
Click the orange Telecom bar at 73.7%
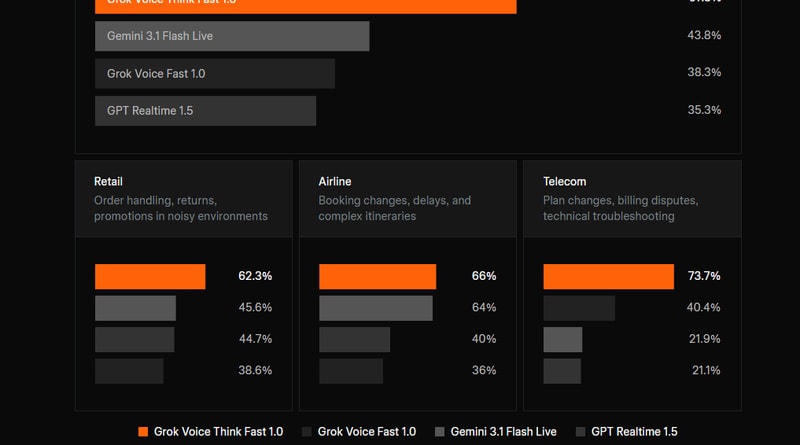point(608,276)
